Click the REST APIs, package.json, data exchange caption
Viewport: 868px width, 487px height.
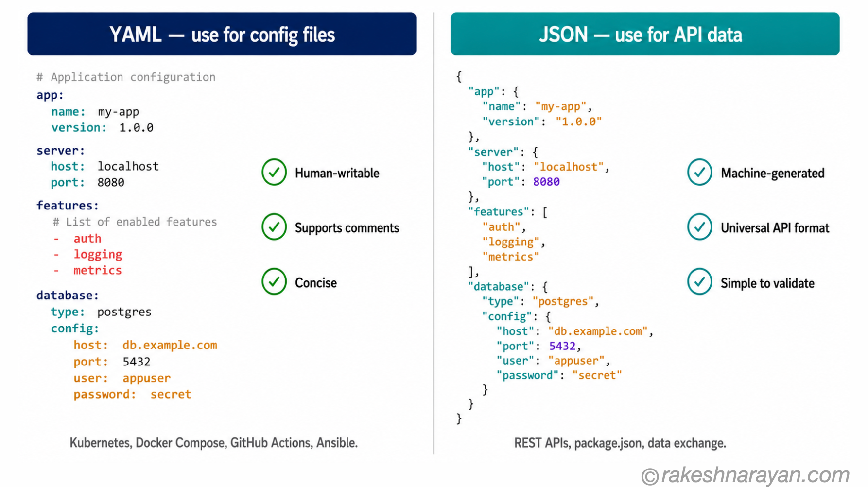(x=620, y=443)
